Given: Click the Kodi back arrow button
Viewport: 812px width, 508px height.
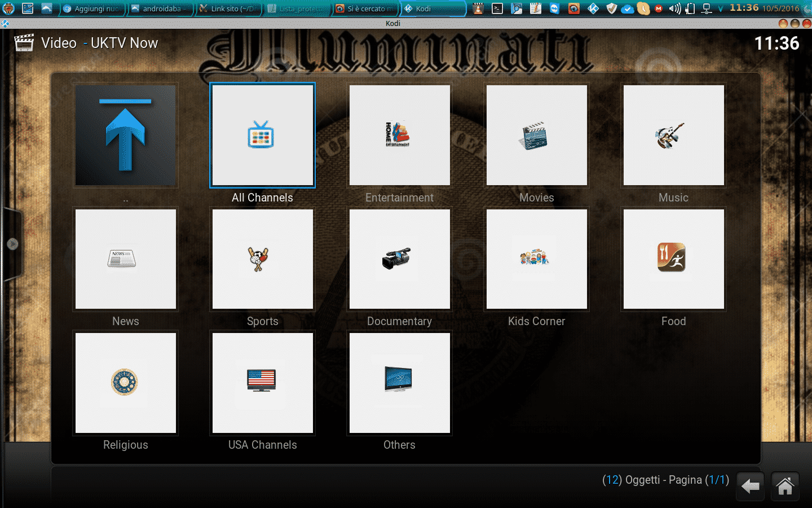Looking at the screenshot, I should [751, 486].
